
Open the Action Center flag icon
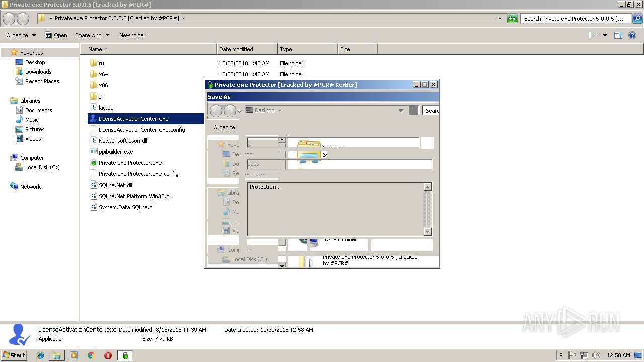tap(572, 355)
